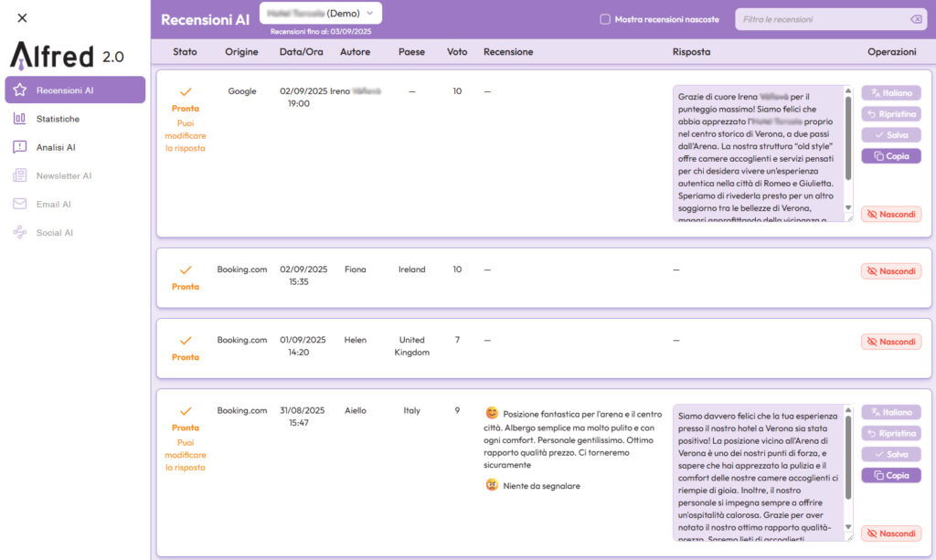
Task: Hide the Fiona review from Ireland
Action: pos(890,271)
